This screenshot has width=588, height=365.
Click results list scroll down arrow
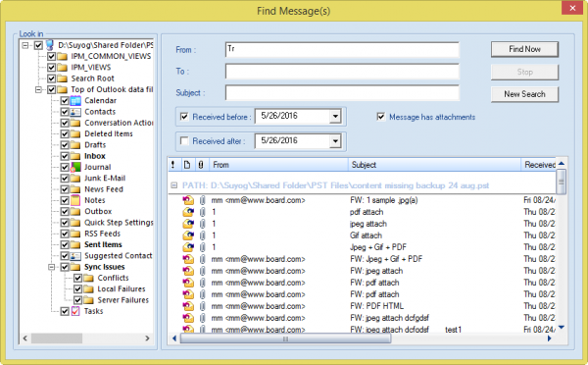561,328
